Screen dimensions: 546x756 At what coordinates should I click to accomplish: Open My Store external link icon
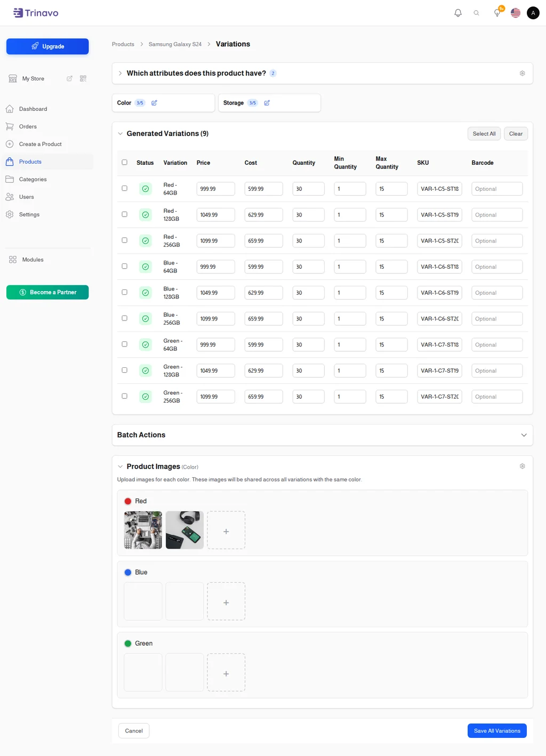click(69, 78)
